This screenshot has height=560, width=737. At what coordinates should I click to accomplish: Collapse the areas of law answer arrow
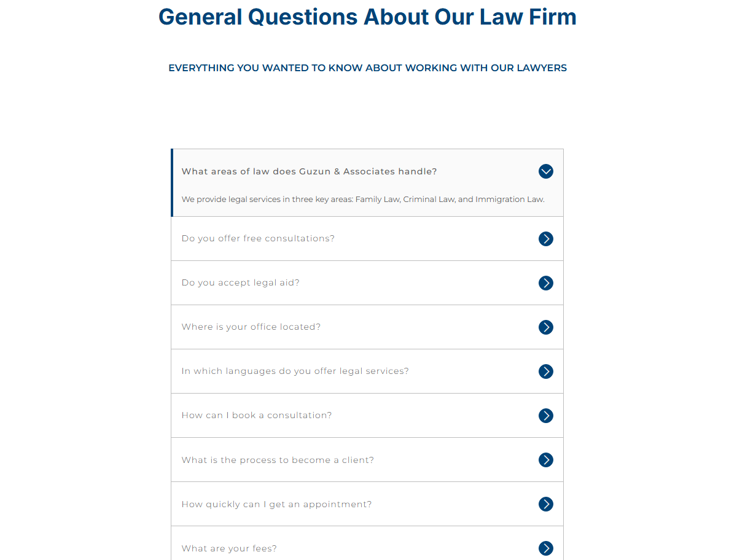click(x=546, y=171)
